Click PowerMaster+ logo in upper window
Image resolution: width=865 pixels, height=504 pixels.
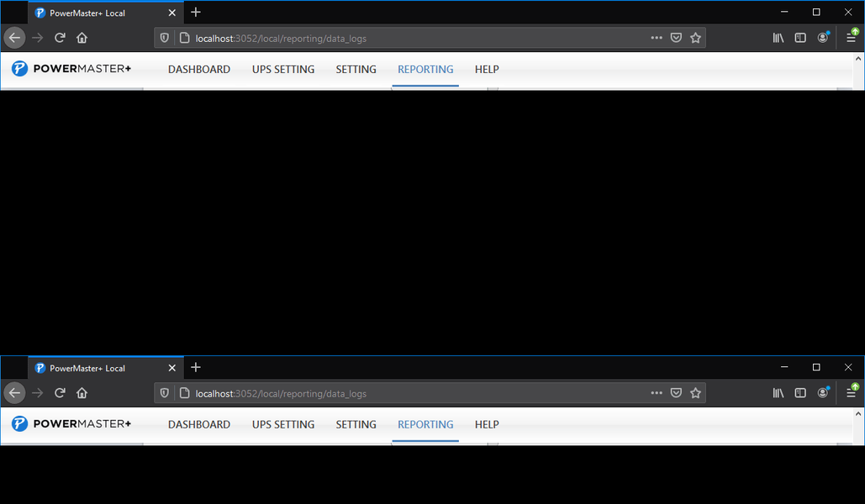pos(71,68)
